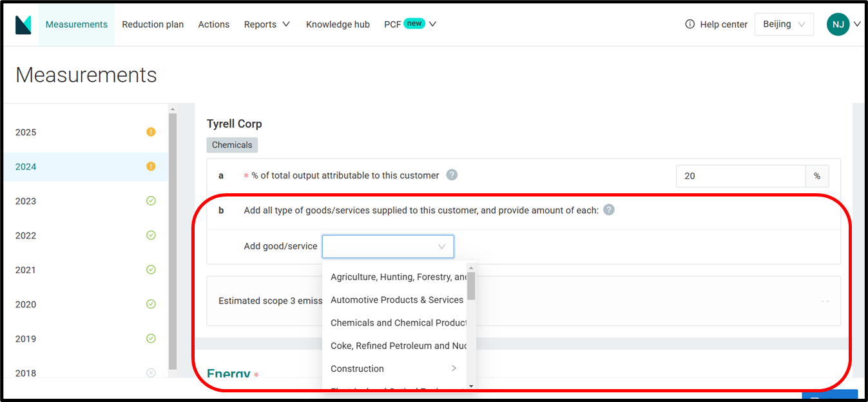
Task: Click dropdown list scroll down arrow
Action: tap(472, 386)
